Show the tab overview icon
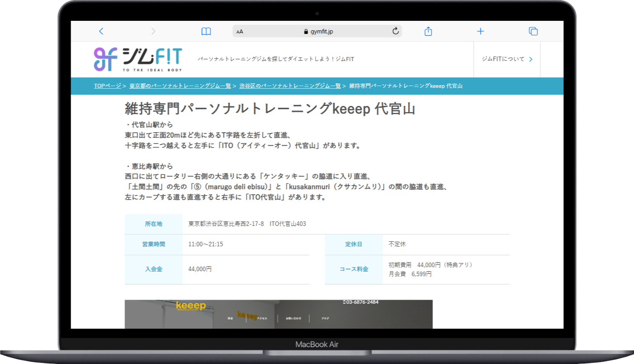The image size is (634, 364). click(x=533, y=31)
